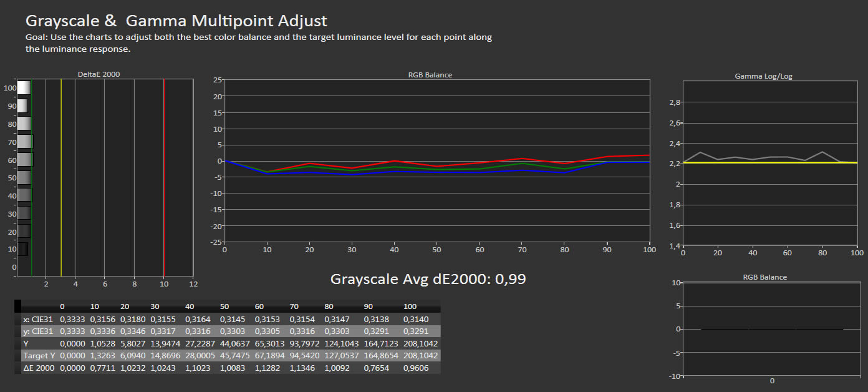Select the 'Y' row label in the data table
This screenshot has width=868, height=392.
25,343
